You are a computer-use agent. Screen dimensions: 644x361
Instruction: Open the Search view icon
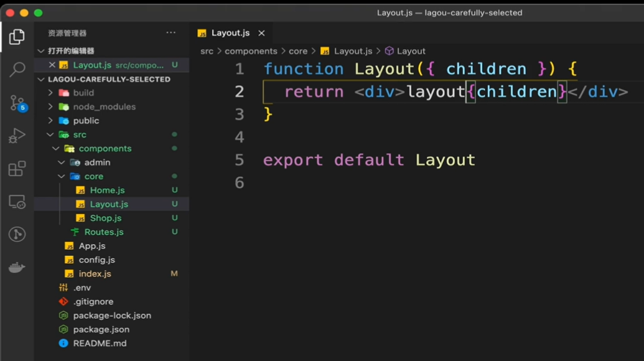17,70
